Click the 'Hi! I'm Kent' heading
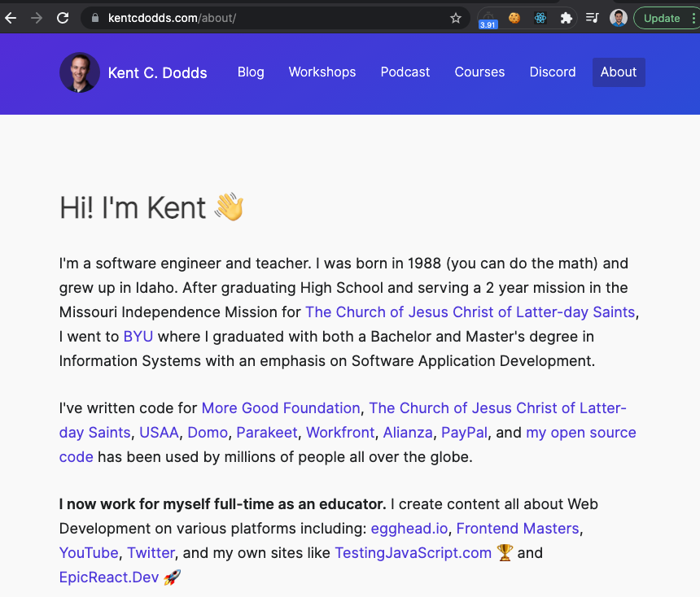The image size is (700, 597). coord(151,207)
